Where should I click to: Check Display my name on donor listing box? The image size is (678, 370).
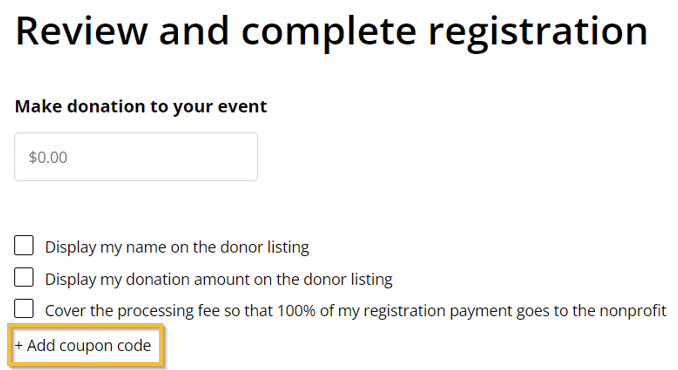24,246
